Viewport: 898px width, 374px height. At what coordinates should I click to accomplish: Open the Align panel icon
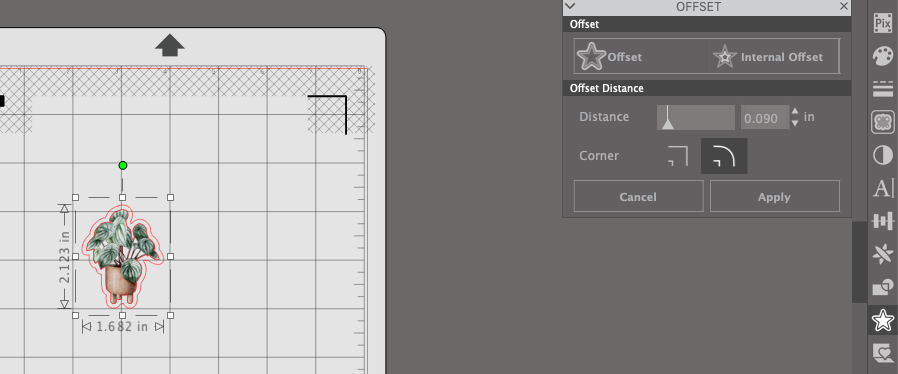tap(883, 221)
